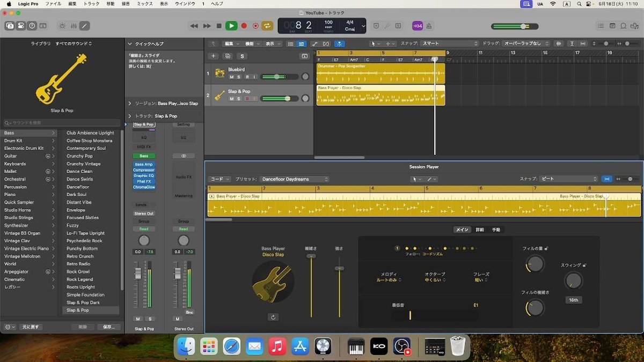Screen dimensions: 644x362
Task: Mute the Bluebird drummer track
Action: pos(231,77)
